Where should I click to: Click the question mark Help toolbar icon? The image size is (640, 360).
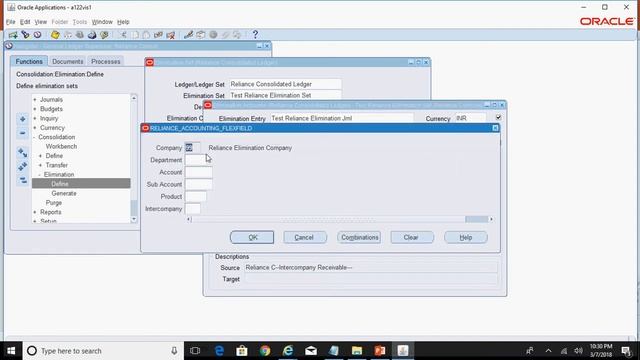click(255, 35)
